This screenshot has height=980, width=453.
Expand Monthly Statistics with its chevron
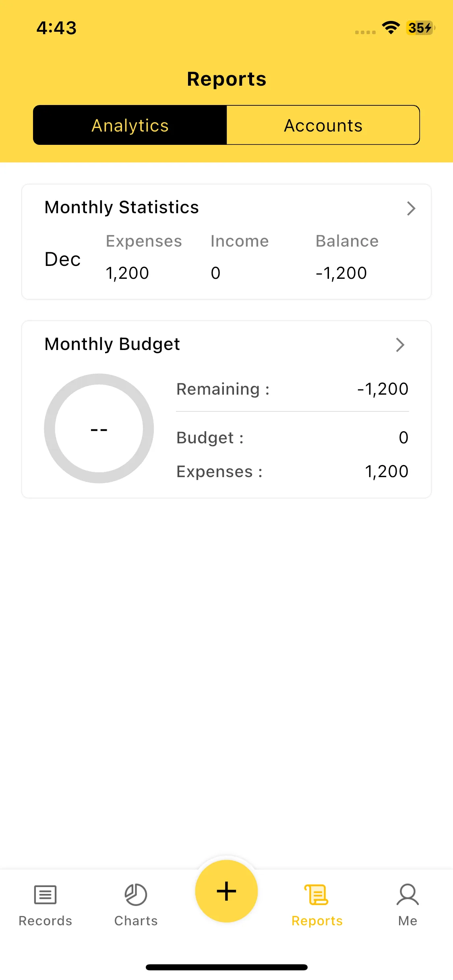[x=411, y=208]
